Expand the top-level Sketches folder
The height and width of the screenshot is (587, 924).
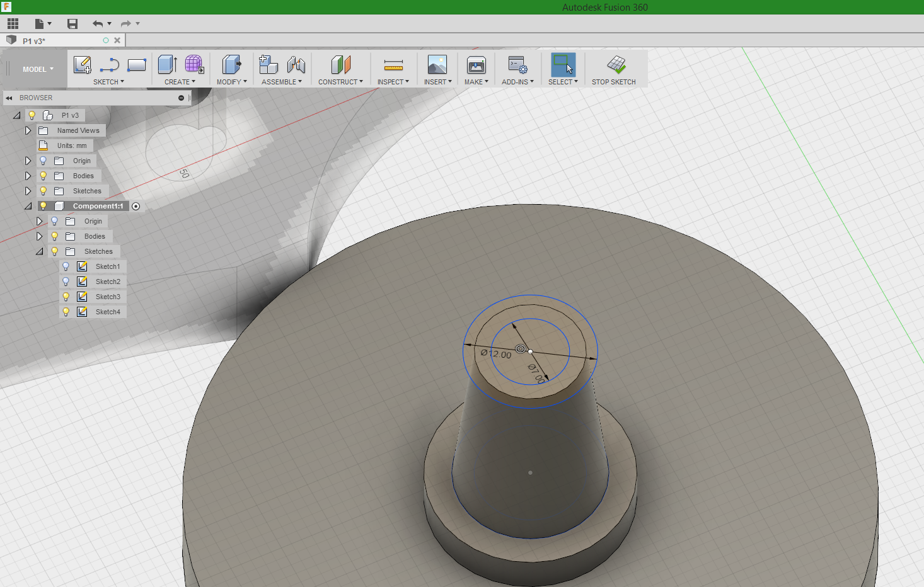(x=28, y=191)
